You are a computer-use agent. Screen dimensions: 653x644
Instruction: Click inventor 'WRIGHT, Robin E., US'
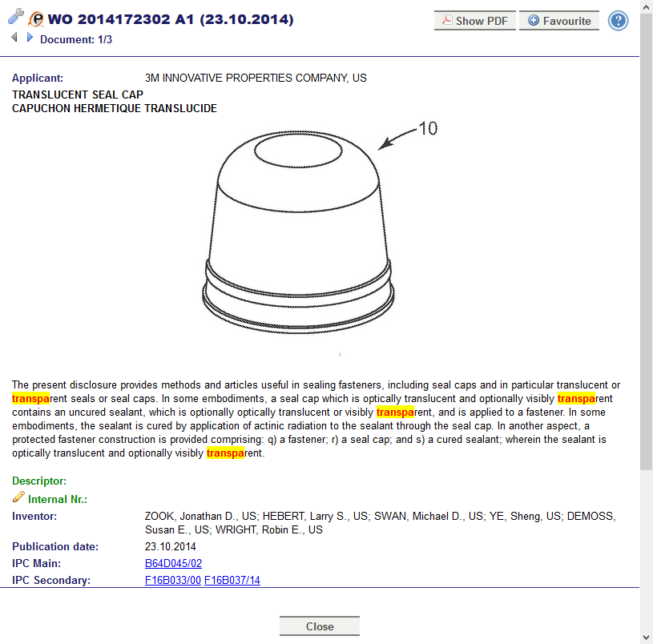tap(269, 530)
